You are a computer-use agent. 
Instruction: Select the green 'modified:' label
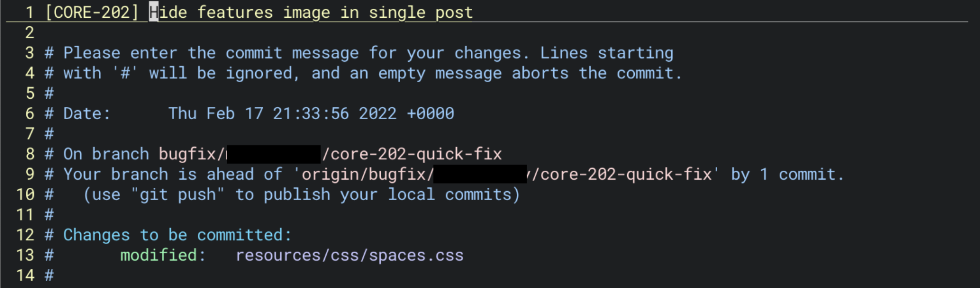[x=163, y=256]
